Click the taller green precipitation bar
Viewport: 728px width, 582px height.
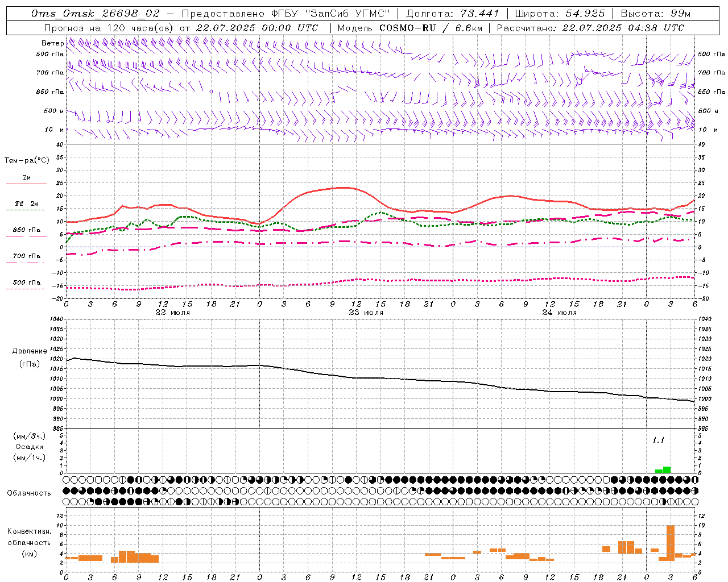click(x=667, y=469)
